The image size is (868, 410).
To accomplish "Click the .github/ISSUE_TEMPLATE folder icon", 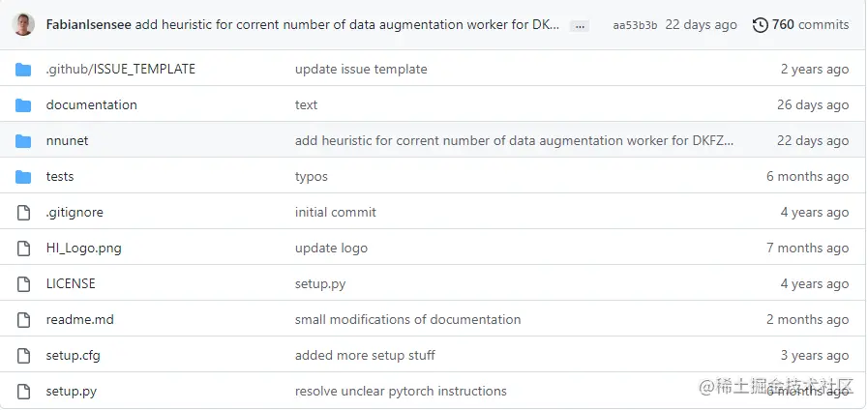I will click(24, 70).
